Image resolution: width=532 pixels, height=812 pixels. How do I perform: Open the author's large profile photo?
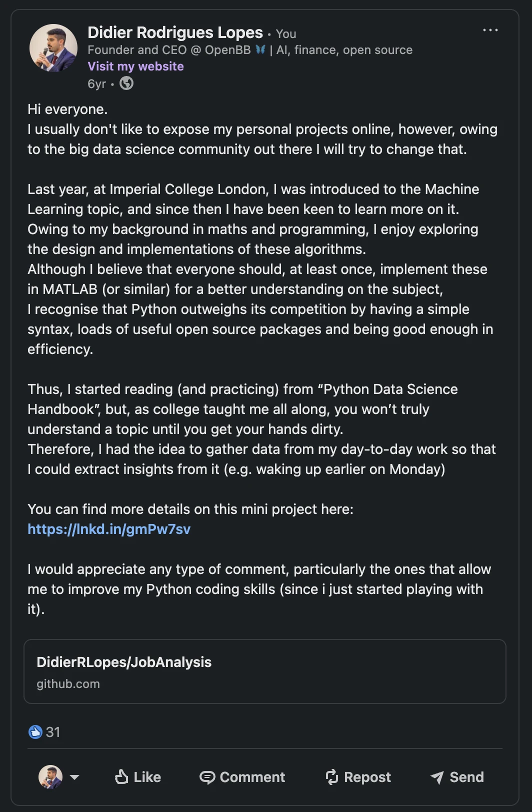[x=53, y=48]
